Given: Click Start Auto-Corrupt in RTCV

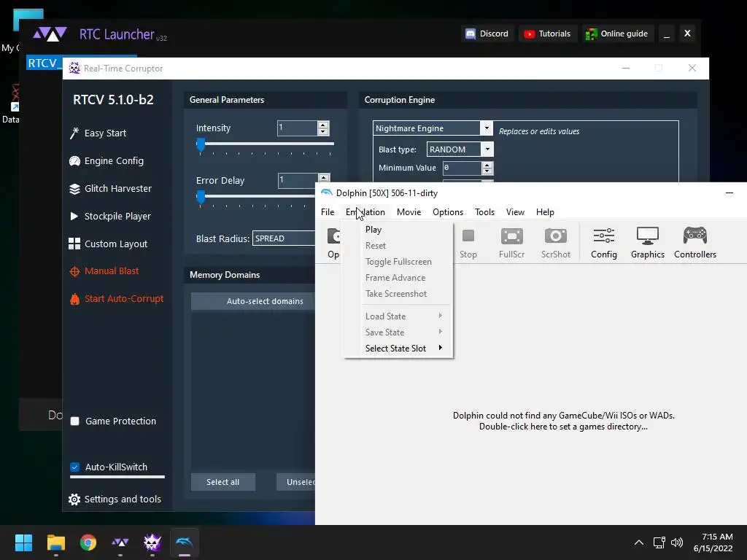Looking at the screenshot, I should tap(117, 298).
